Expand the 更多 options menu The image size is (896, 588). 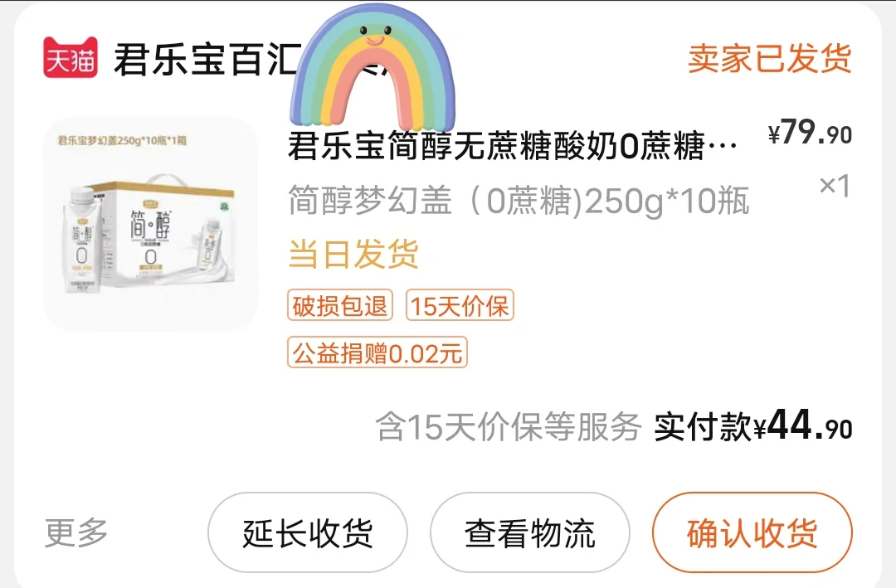click(76, 533)
